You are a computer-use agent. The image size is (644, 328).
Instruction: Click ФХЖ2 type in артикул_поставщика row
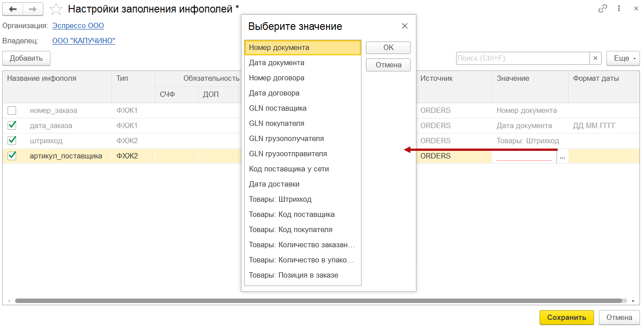[133, 156]
